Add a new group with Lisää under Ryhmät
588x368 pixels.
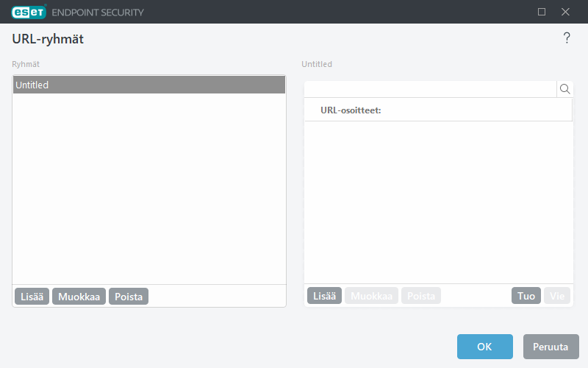(32, 297)
